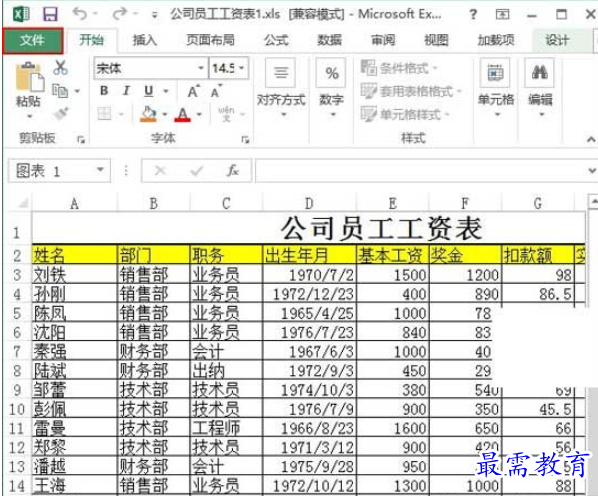Click the insert function fx icon
Image resolution: width=598 pixels, height=496 pixels.
pos(233,170)
